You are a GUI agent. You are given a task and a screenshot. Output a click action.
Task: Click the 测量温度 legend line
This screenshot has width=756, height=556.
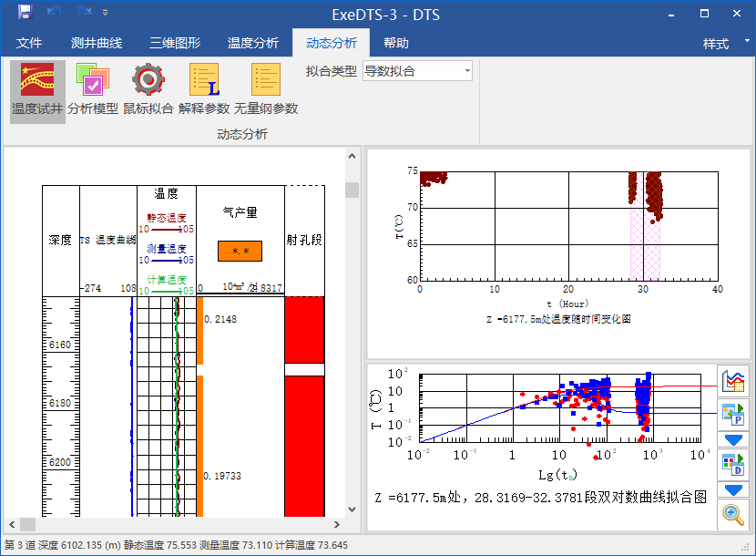167,260
